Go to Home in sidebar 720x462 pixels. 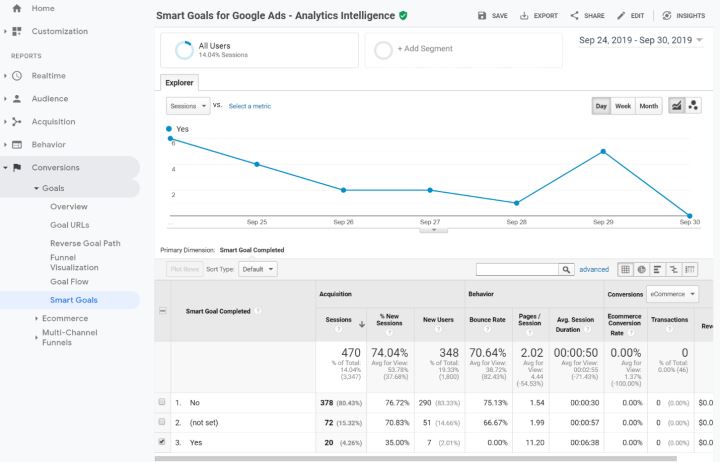[43, 8]
